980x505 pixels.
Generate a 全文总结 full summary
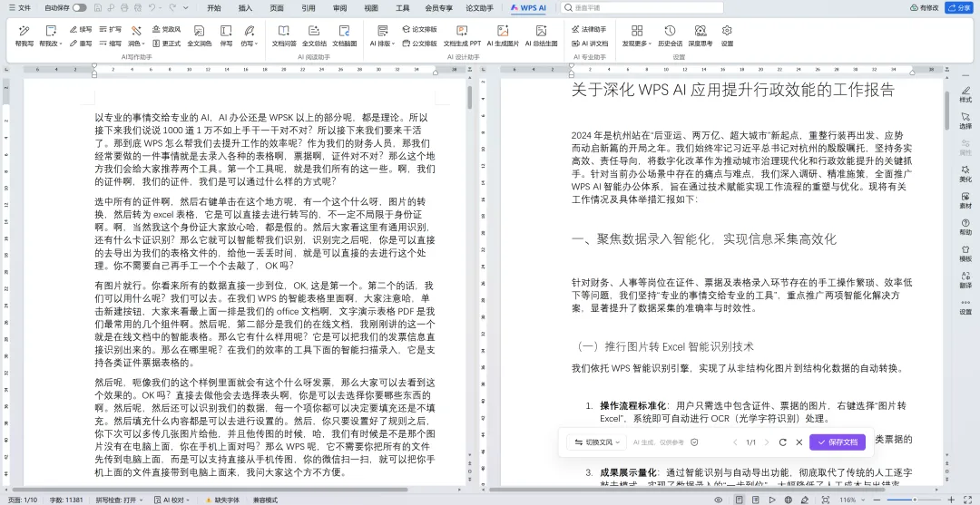coord(314,35)
